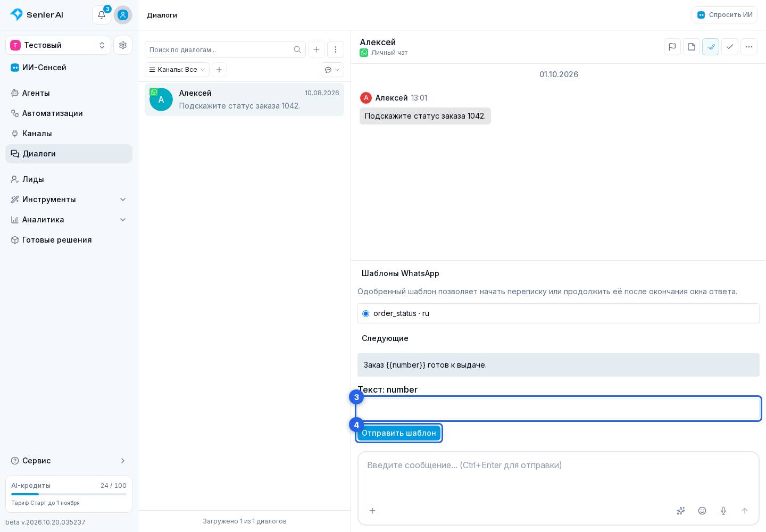Image resolution: width=766 pixels, height=532 pixels.
Task: Click the Подскажите статус заказа 1042 message bubble
Action: click(425, 116)
